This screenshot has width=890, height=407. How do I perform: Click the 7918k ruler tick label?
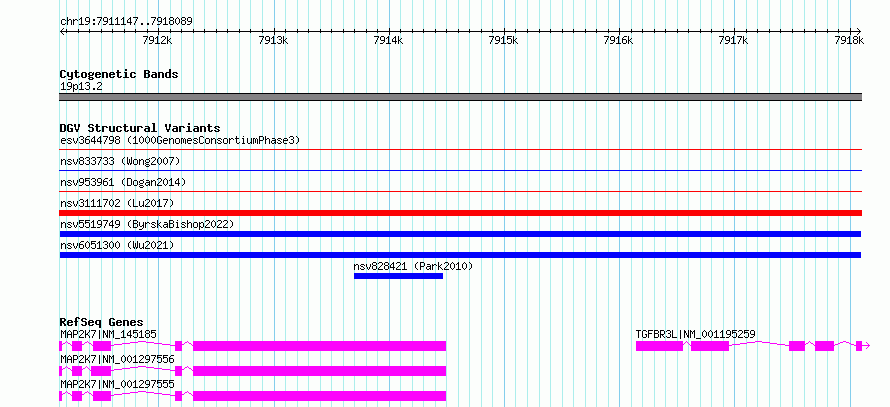point(849,40)
